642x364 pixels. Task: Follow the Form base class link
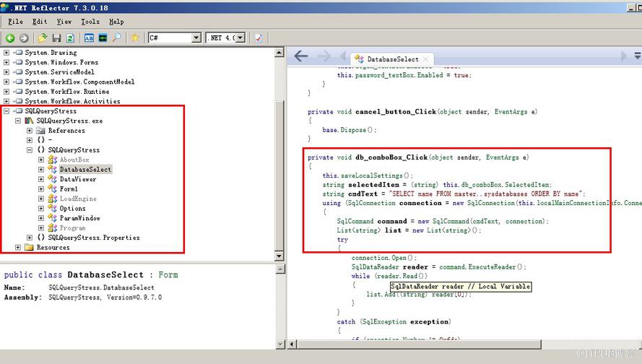pos(168,274)
